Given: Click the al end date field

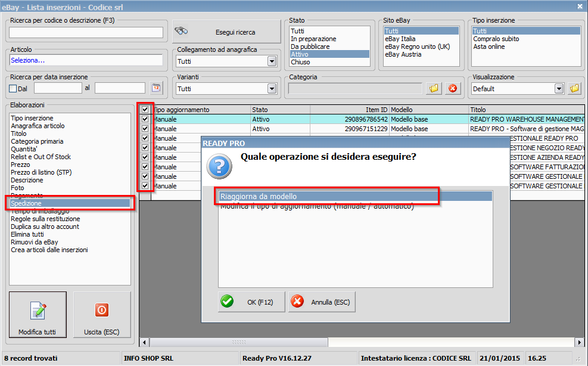Looking at the screenshot, I should (120, 88).
